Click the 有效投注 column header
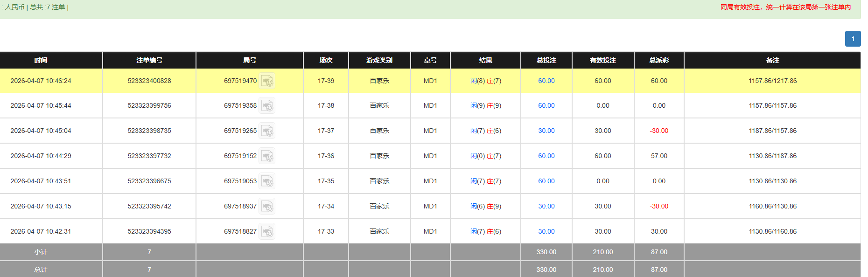This screenshot has height=277, width=868. point(602,60)
